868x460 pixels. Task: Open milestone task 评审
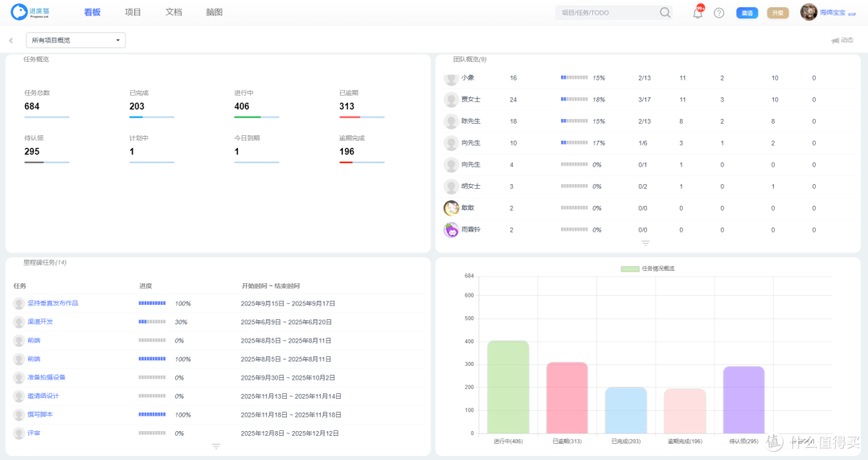tap(34, 433)
